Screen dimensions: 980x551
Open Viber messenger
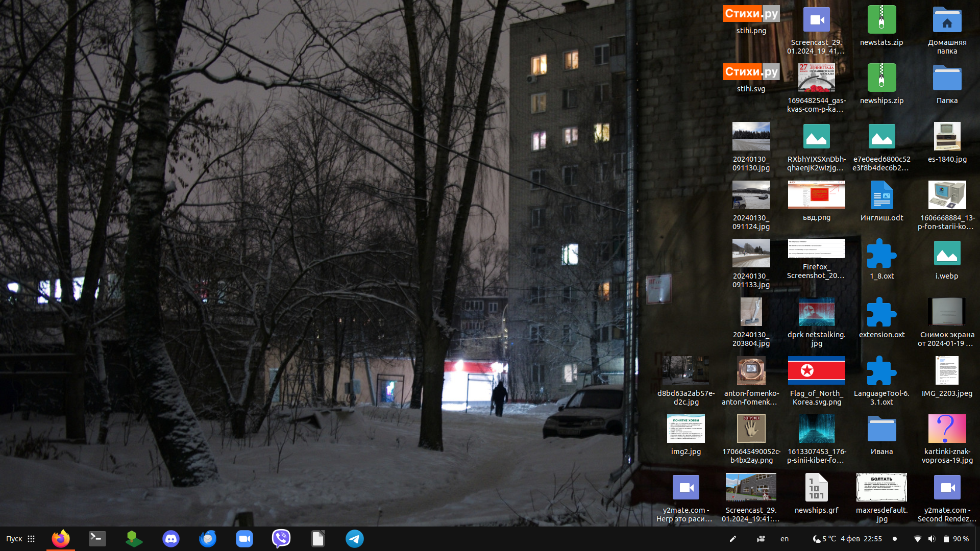click(281, 539)
